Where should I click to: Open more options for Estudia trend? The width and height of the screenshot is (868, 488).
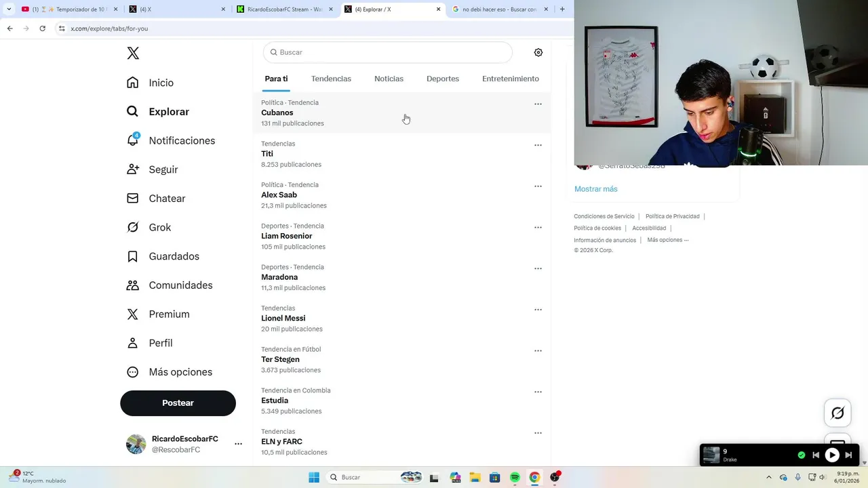point(538,392)
